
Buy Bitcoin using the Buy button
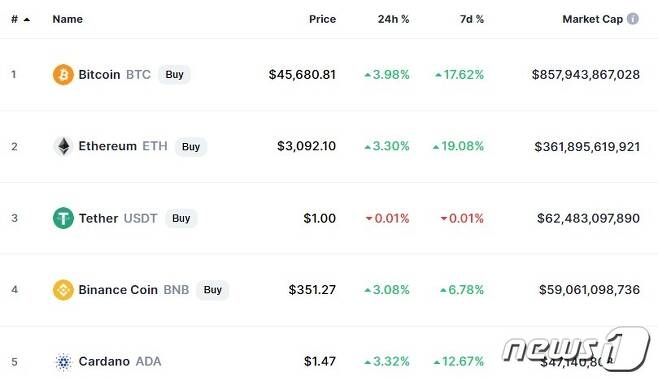coord(174,75)
